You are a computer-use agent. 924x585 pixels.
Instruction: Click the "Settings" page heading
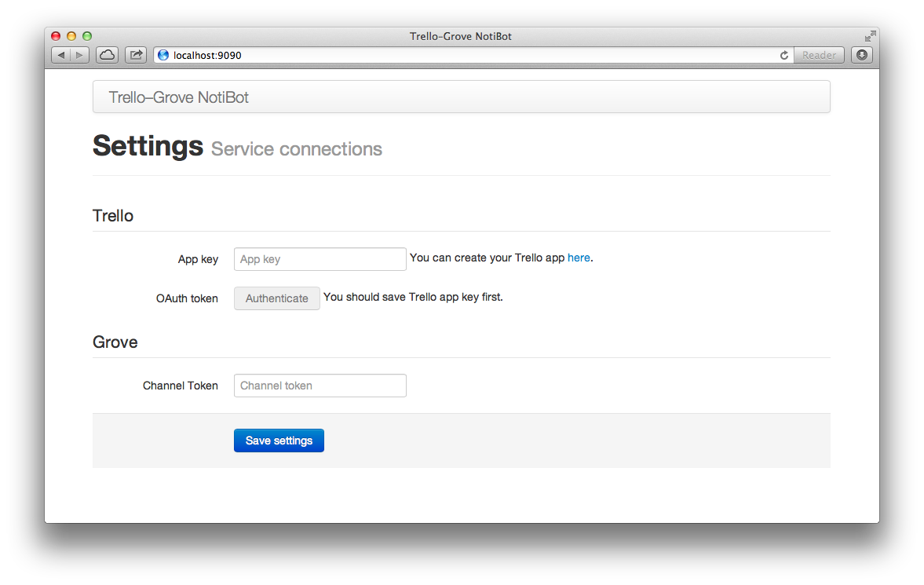point(148,145)
